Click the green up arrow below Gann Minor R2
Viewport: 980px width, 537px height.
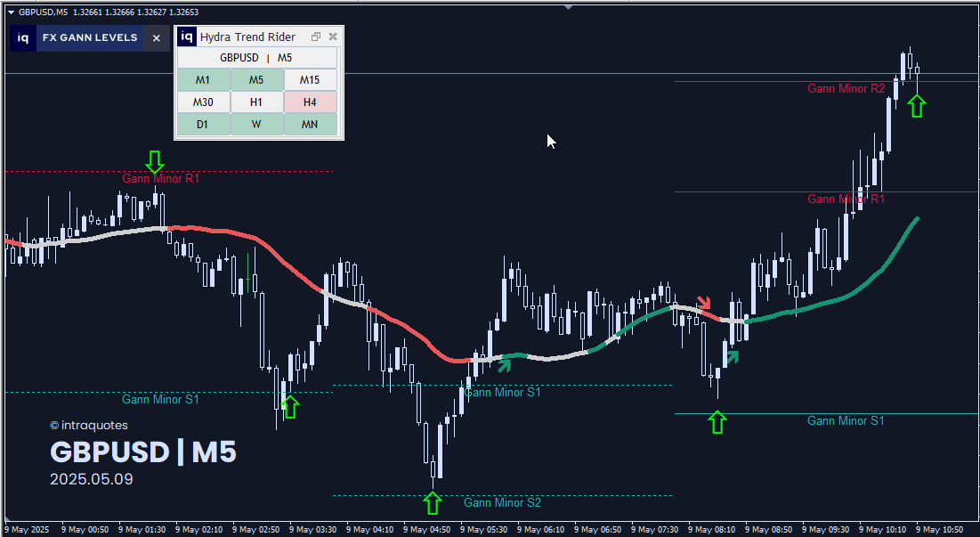coord(916,106)
